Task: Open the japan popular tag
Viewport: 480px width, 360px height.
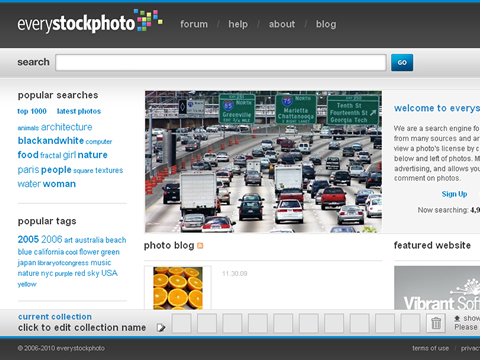Action: [27, 263]
